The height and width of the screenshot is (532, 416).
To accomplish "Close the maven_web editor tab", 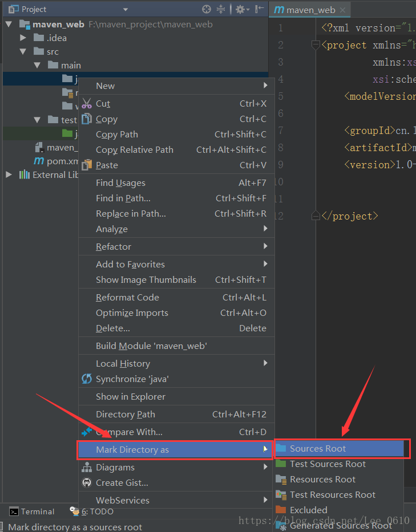I will [x=342, y=10].
